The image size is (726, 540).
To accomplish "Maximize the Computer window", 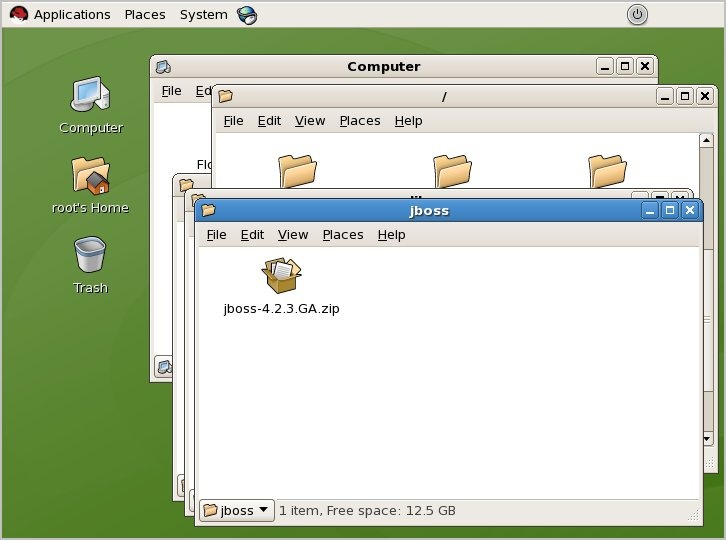I will point(625,67).
